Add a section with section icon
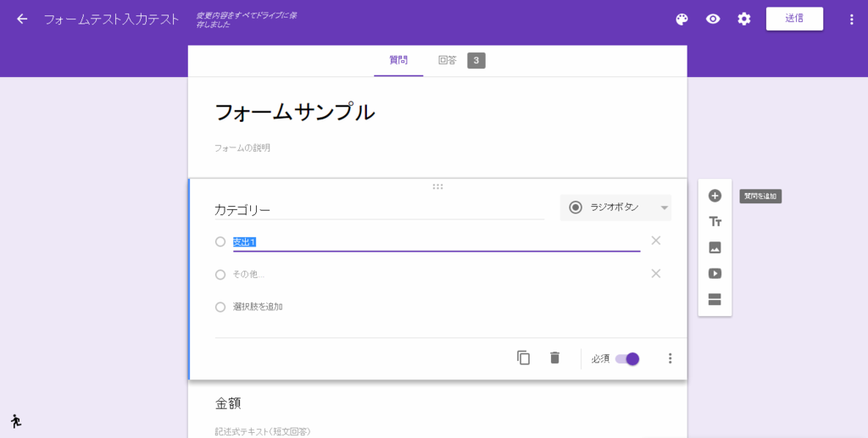This screenshot has width=868, height=438. [x=715, y=300]
